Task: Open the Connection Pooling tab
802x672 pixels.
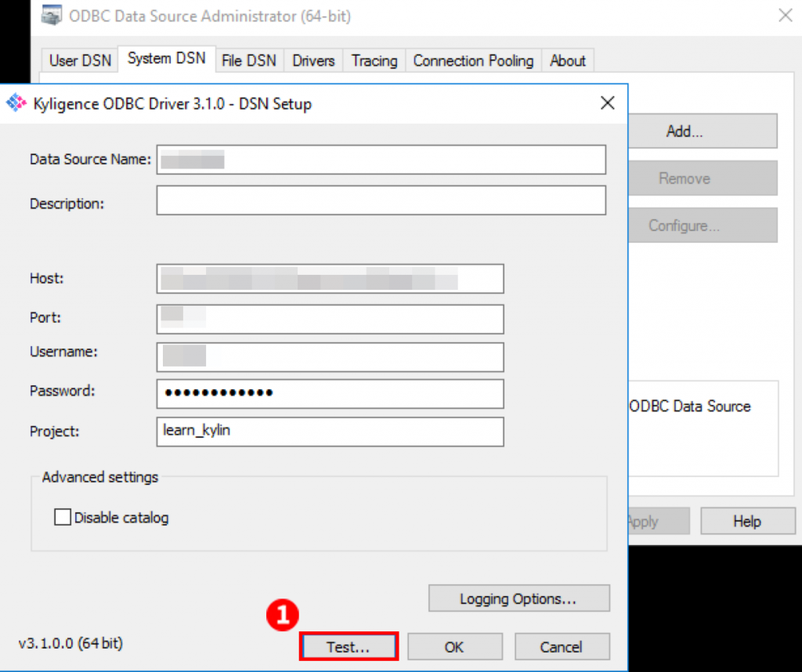Action: 473,60
